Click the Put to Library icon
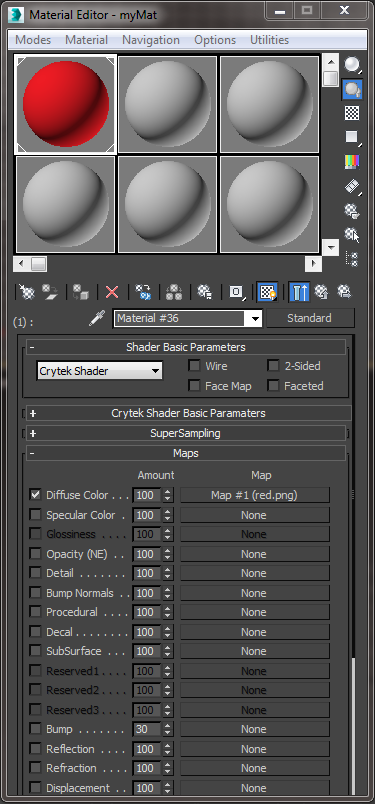Screen dimensions: 375x804 coord(205,292)
